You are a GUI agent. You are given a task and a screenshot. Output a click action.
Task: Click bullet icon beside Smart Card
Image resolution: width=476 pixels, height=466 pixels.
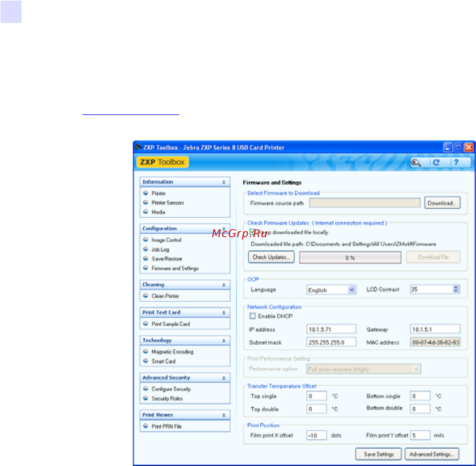(x=145, y=361)
